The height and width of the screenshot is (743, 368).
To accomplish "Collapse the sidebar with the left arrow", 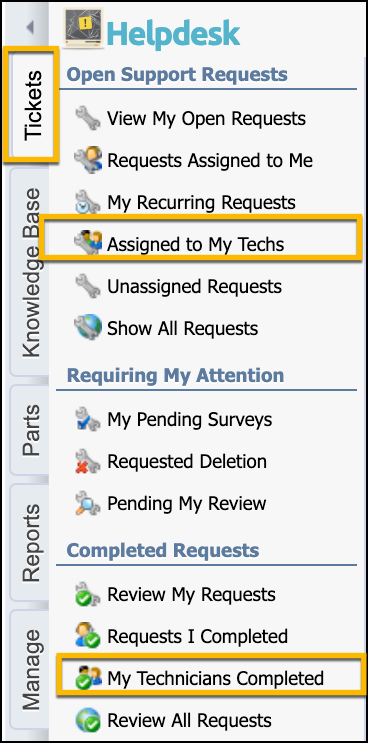I will click(30, 28).
